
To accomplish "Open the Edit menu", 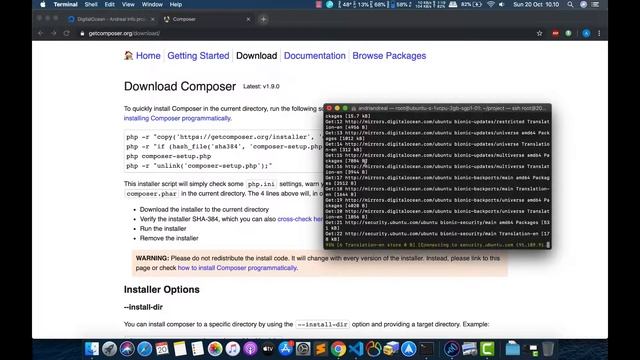I will pyautogui.click(x=109, y=4).
